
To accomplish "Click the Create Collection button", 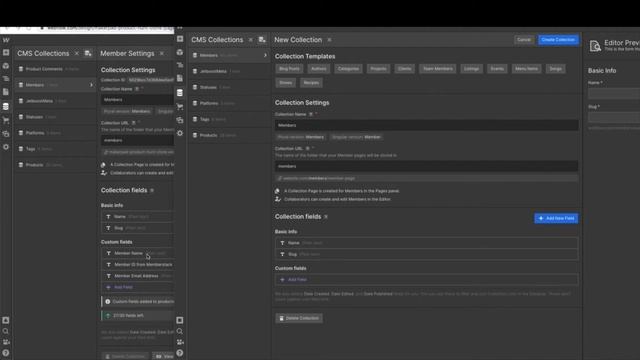I will click(558, 40).
